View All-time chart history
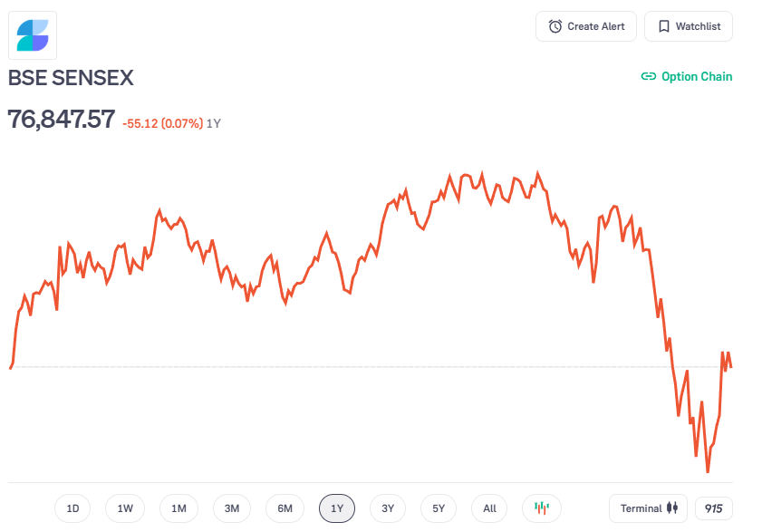The image size is (762, 532). pyautogui.click(x=489, y=508)
